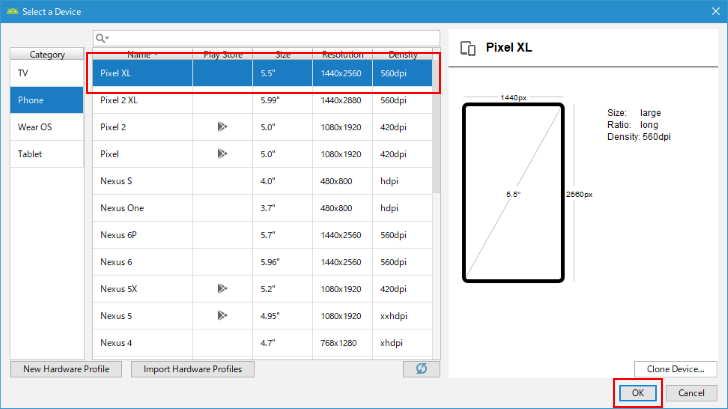Click the 1440x2880 resolution cell
The height and width of the screenshot is (409, 728).
coord(341,100)
